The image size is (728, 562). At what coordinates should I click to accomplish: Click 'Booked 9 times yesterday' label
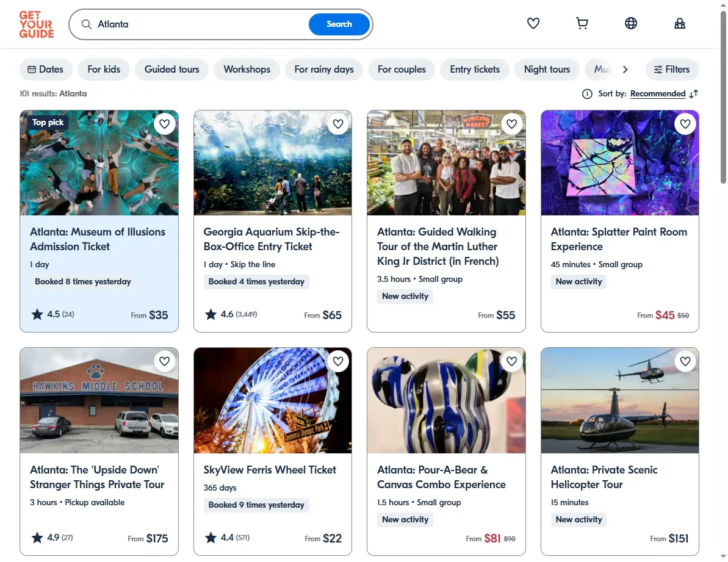tap(256, 505)
